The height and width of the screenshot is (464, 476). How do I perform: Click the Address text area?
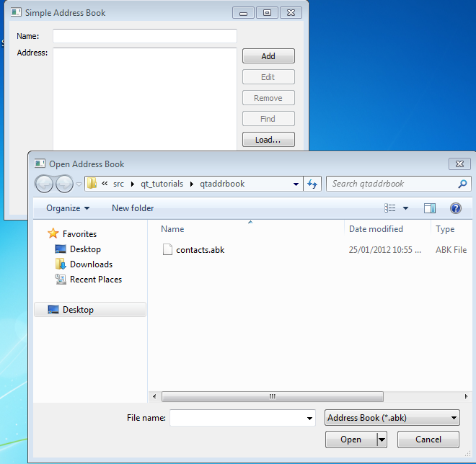(x=145, y=99)
